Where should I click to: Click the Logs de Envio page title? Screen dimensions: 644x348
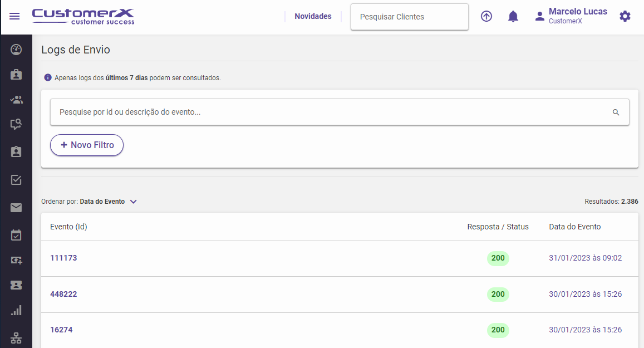76,50
